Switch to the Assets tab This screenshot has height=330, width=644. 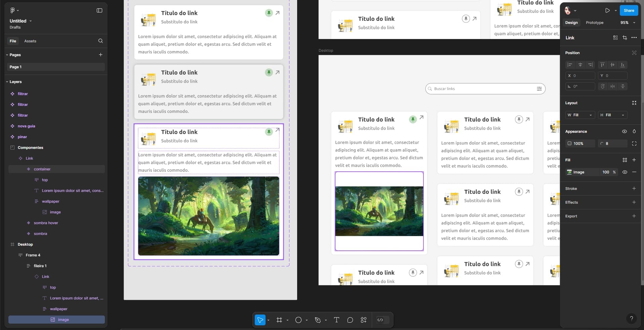tap(30, 41)
